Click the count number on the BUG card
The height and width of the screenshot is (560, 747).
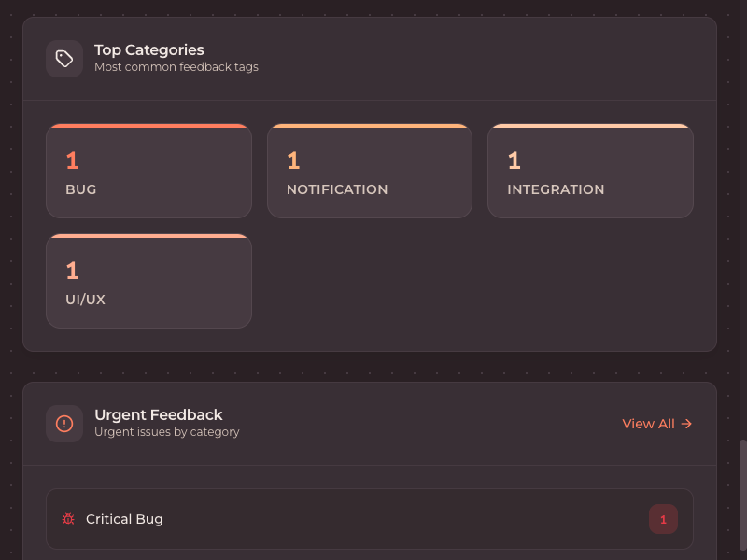[73, 160]
